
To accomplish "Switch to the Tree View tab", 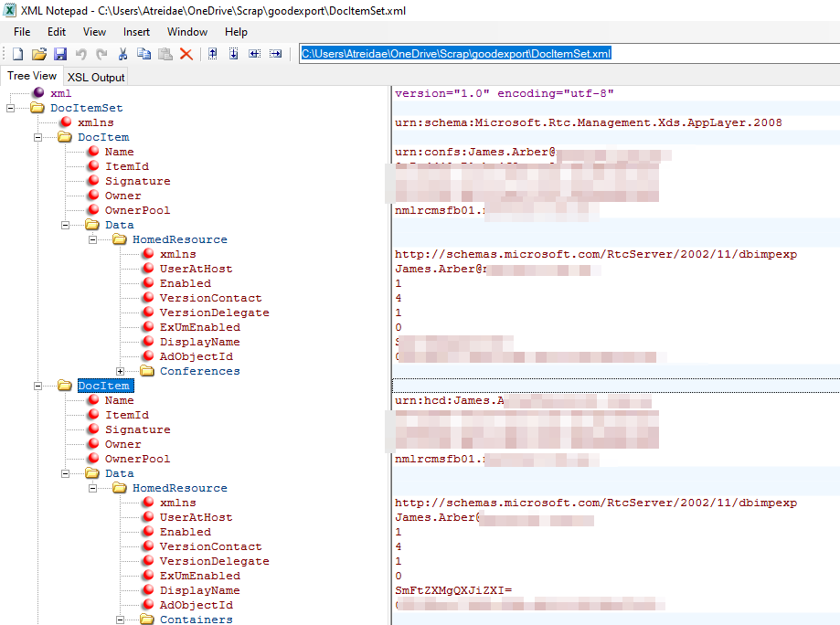I will (32, 76).
